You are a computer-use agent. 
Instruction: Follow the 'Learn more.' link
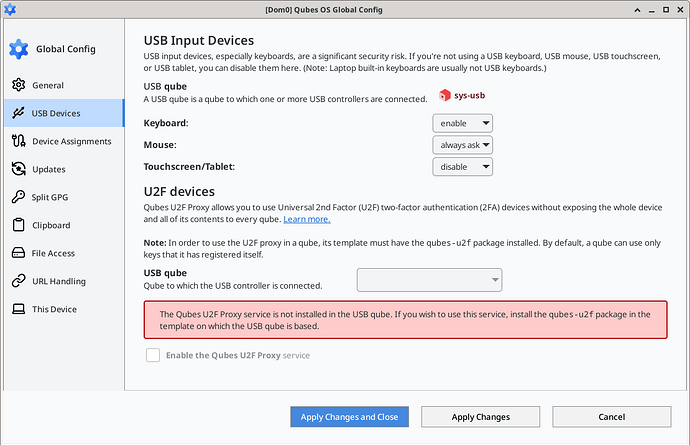(307, 219)
